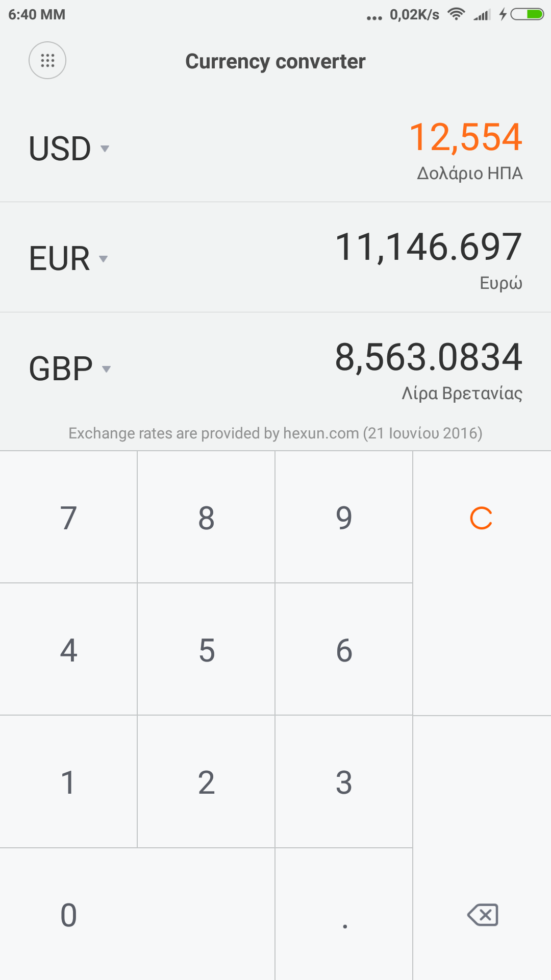Tap the cellular signal strength icon

482,15
